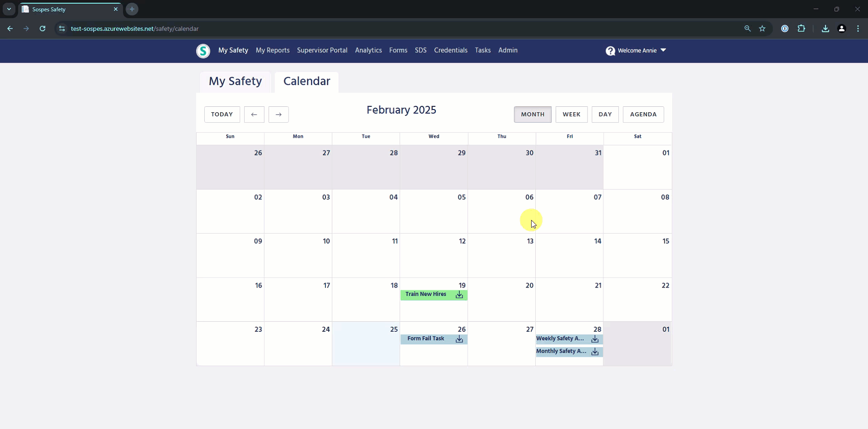Image resolution: width=868 pixels, height=429 pixels.
Task: Switch calendar to WEEK view
Action: 572,115
